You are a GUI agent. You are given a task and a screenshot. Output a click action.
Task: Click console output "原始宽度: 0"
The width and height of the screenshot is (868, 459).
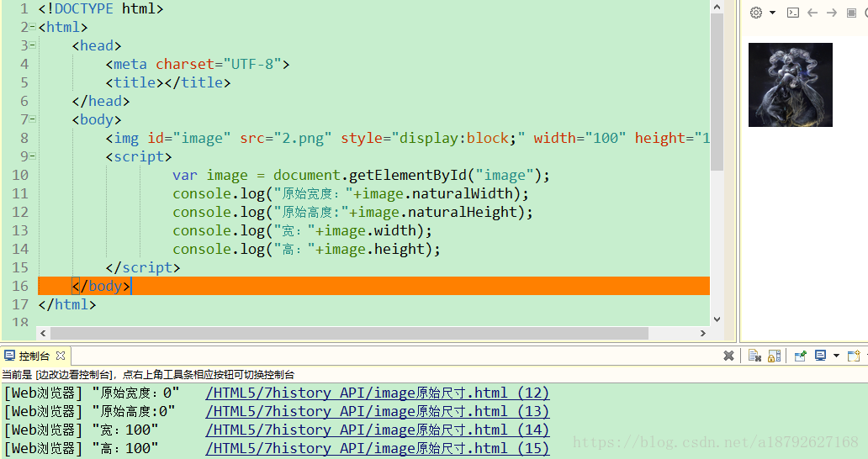coord(135,393)
